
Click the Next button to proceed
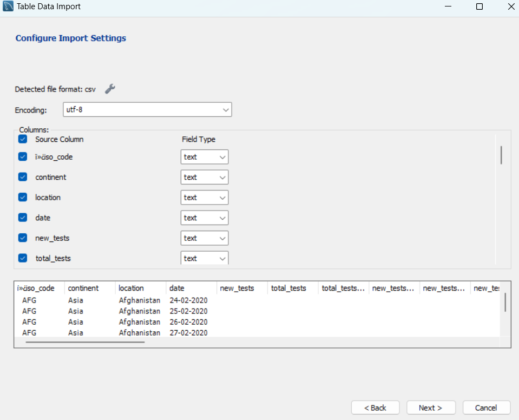(431, 408)
